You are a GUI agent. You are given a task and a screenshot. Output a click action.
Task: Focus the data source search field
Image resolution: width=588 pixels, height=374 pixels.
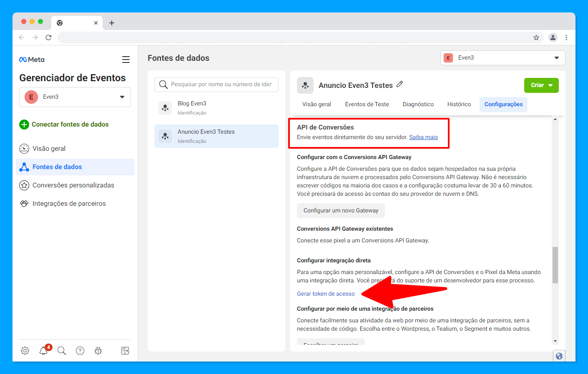[x=216, y=84]
